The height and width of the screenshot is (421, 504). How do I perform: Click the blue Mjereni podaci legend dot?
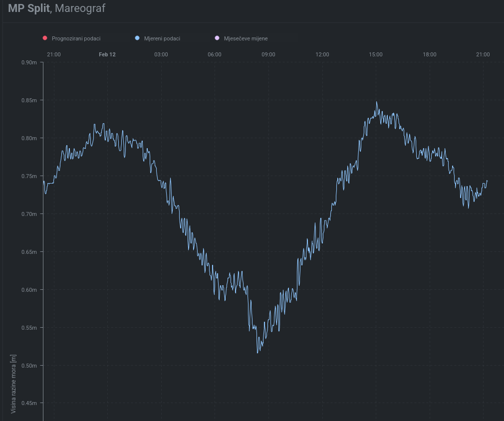(137, 38)
